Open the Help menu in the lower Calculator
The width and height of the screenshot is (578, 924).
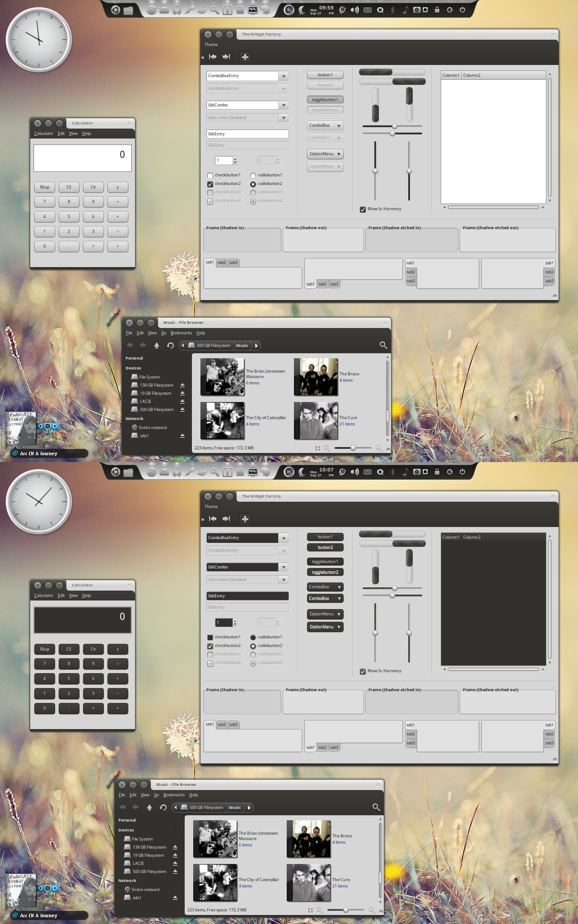click(x=87, y=596)
